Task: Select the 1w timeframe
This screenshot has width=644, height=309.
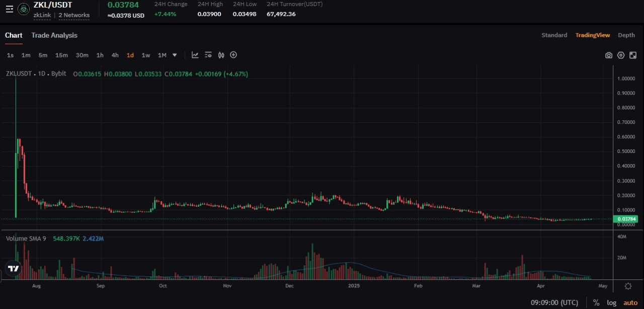Action: [145, 55]
